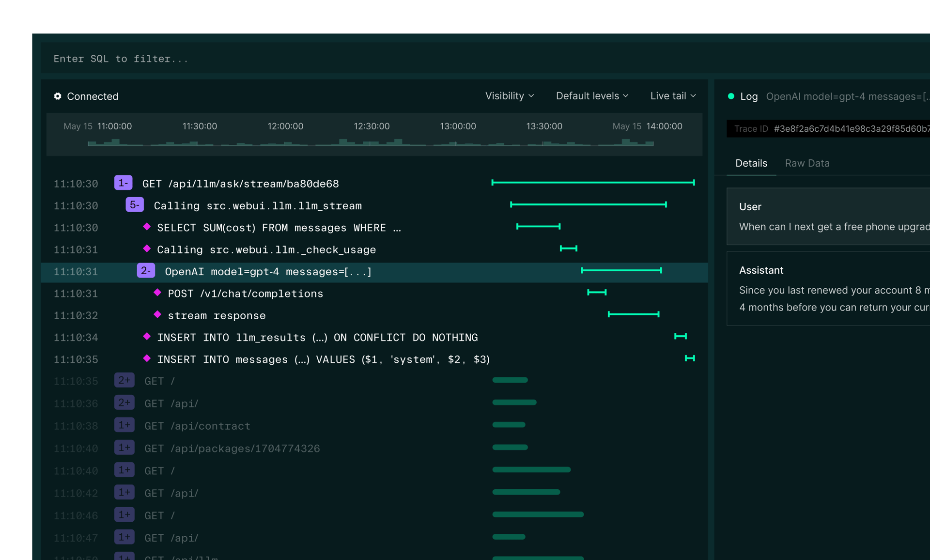Click the diamond icon on POST /v1/chat/completions
Viewport: 930px width, 560px height.
(x=157, y=293)
